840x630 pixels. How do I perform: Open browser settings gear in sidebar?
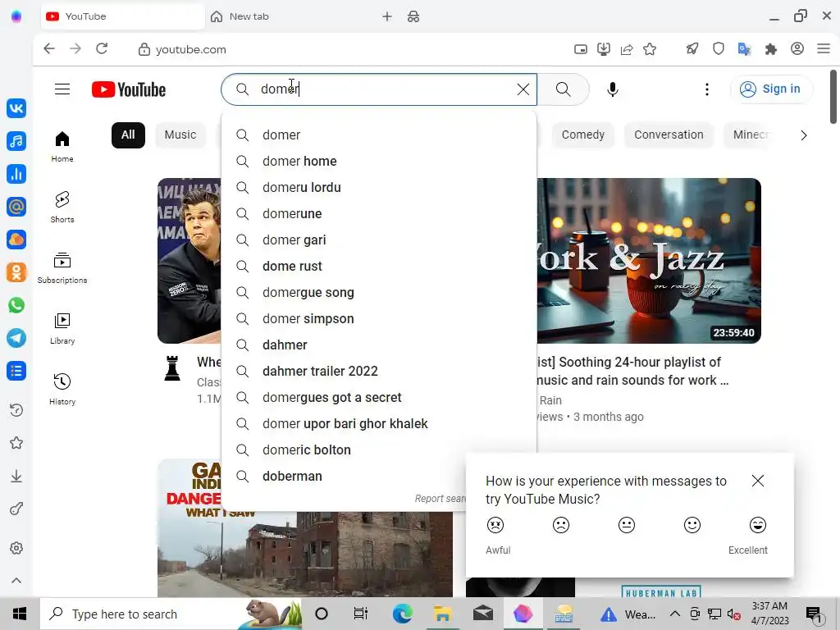tap(16, 548)
